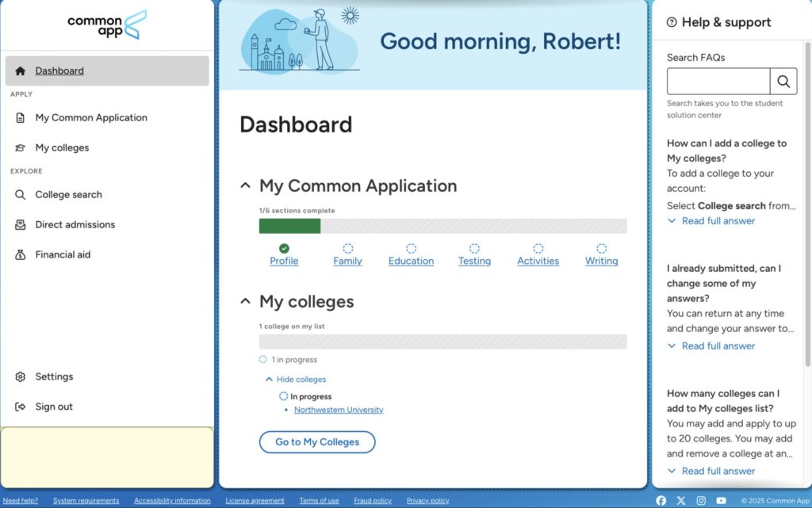
Task: Click the Sign out arrow icon
Action: click(x=20, y=407)
